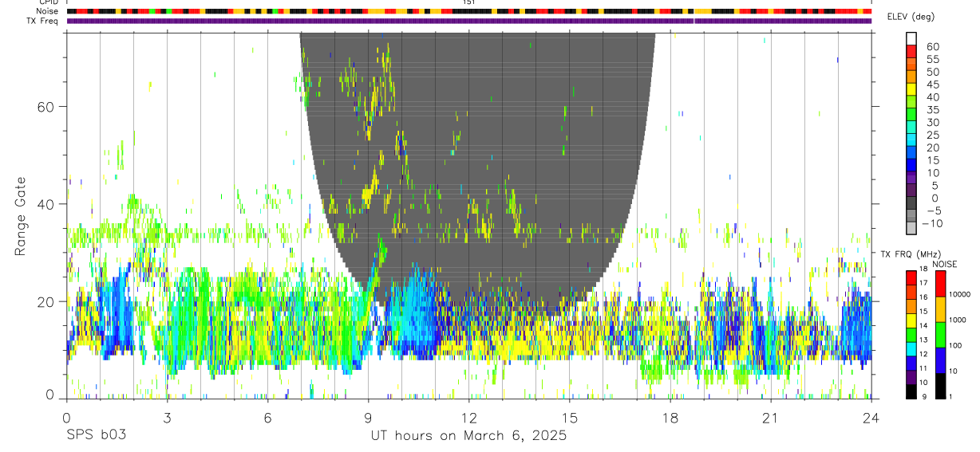Screen dimensions: 980x452
Task: Click the ELEV legend value 60
Action: [x=932, y=47]
